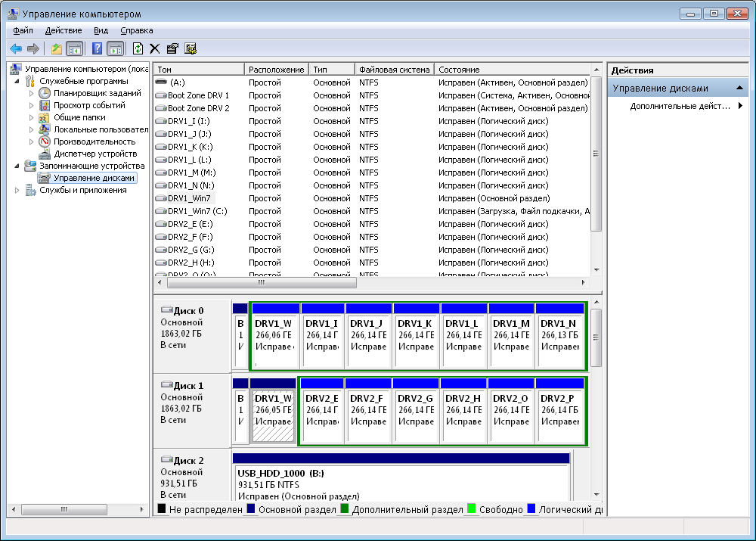Screen dimensions: 756x541
Task: Collapse the Управление дисками actions section
Action: 740,89
